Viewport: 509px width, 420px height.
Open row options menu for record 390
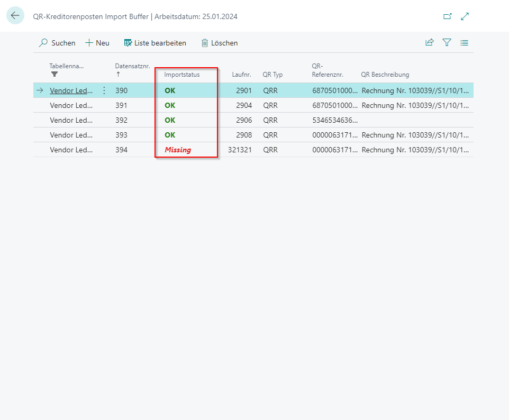point(104,90)
